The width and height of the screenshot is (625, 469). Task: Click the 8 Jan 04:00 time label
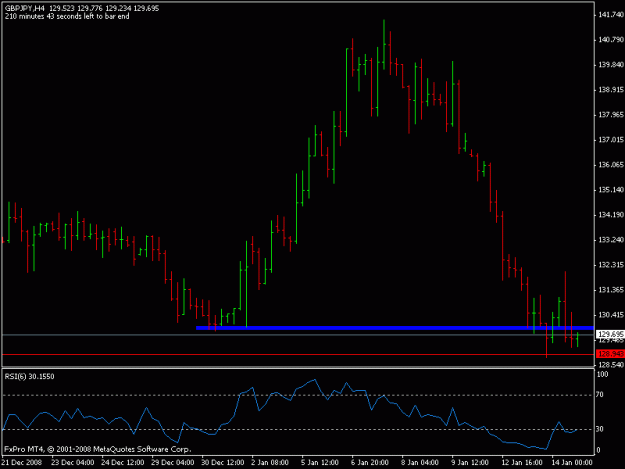pyautogui.click(x=420, y=463)
